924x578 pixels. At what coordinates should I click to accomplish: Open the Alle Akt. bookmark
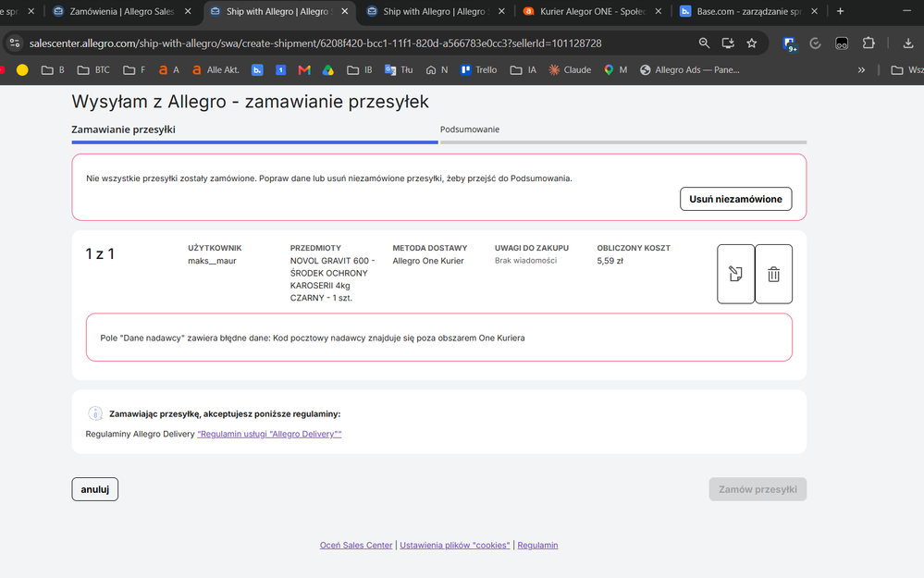216,70
